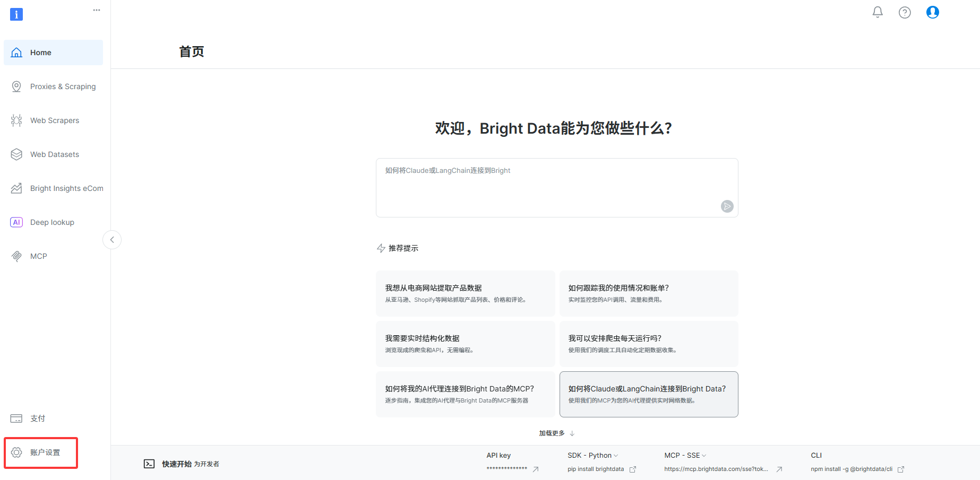
Task: Click the 账户设置 gear icon
Action: [x=16, y=452]
